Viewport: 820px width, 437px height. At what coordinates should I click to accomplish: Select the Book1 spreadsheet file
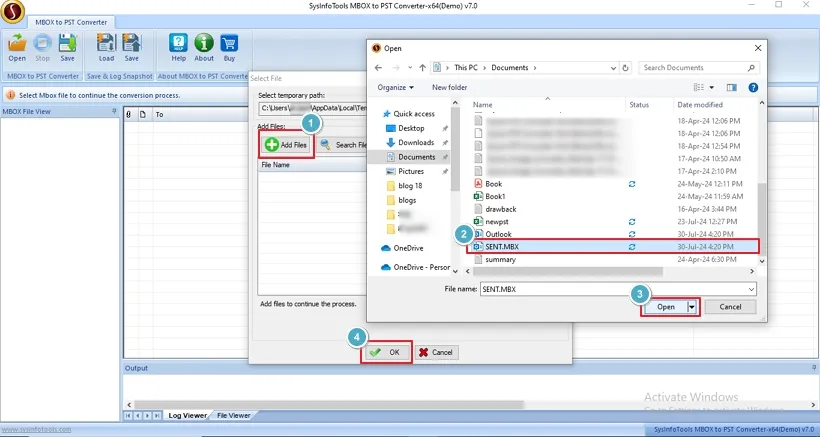tap(489, 196)
